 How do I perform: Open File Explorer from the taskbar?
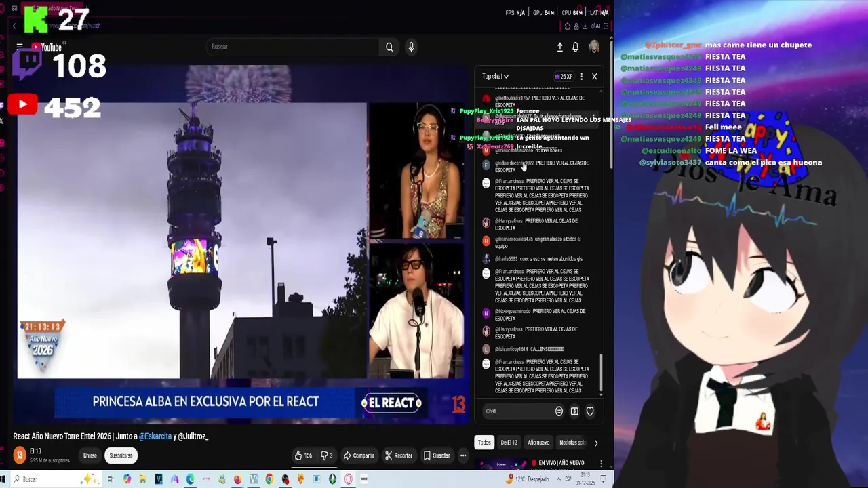click(142, 479)
